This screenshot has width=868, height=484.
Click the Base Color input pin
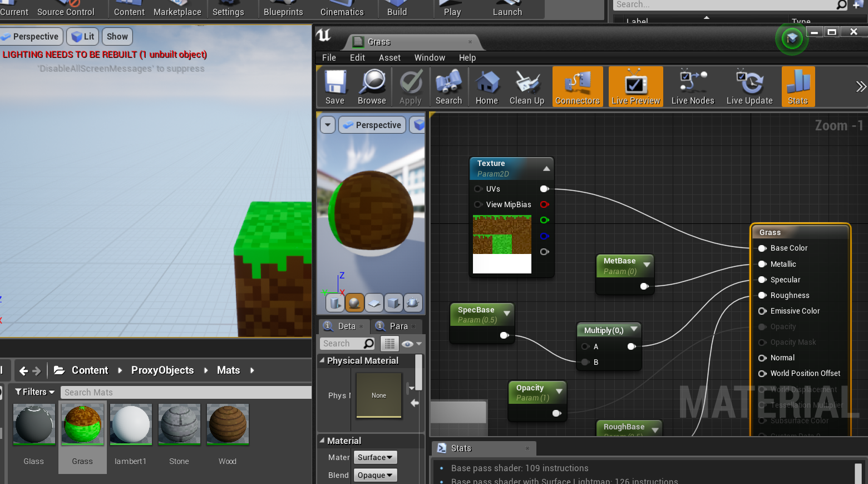coord(762,248)
